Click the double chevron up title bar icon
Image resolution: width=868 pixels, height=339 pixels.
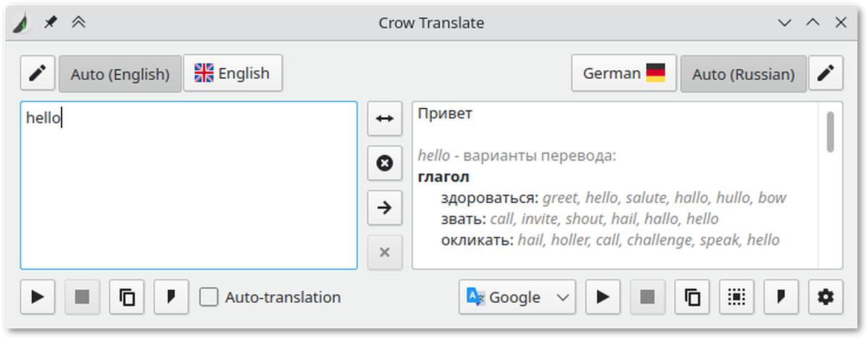pyautogui.click(x=79, y=22)
